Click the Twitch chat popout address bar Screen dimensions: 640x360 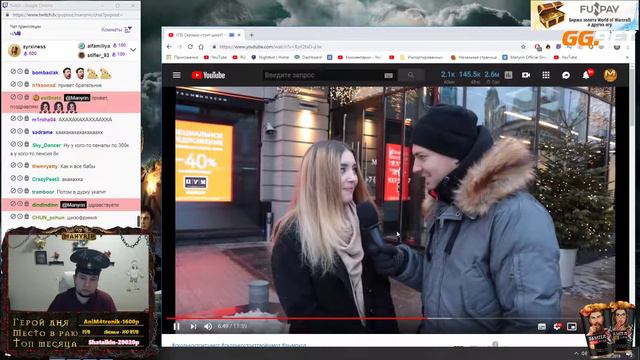pos(67,15)
